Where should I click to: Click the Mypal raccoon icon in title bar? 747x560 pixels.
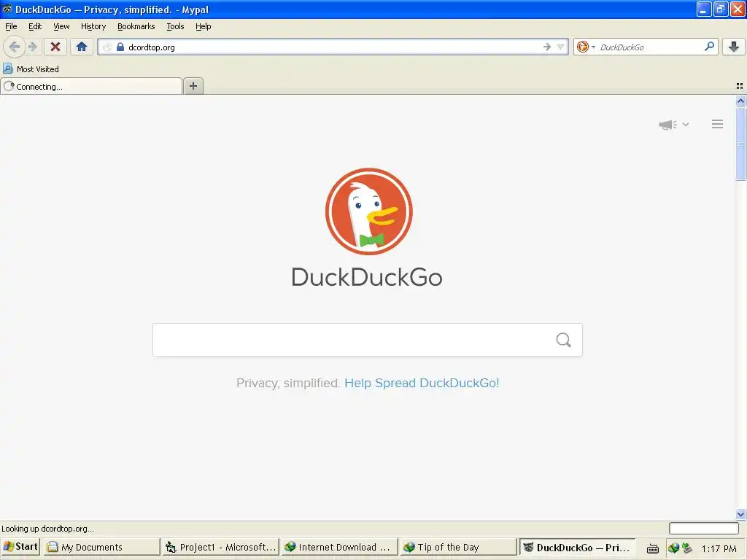point(7,9)
